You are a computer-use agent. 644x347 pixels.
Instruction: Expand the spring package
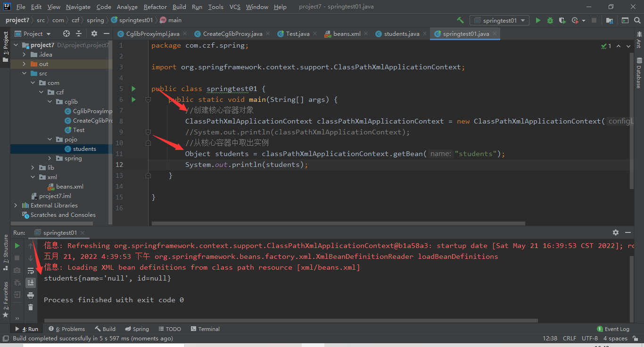[x=50, y=158]
